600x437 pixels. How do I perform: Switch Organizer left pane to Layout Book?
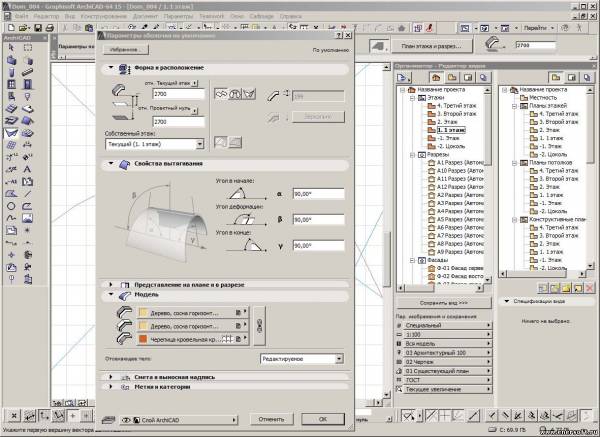point(468,78)
